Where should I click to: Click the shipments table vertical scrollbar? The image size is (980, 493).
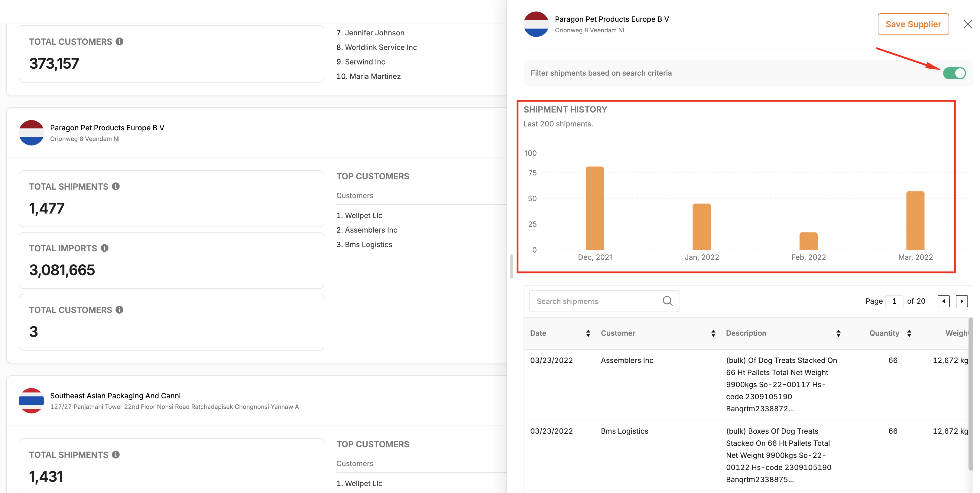[x=971, y=394]
